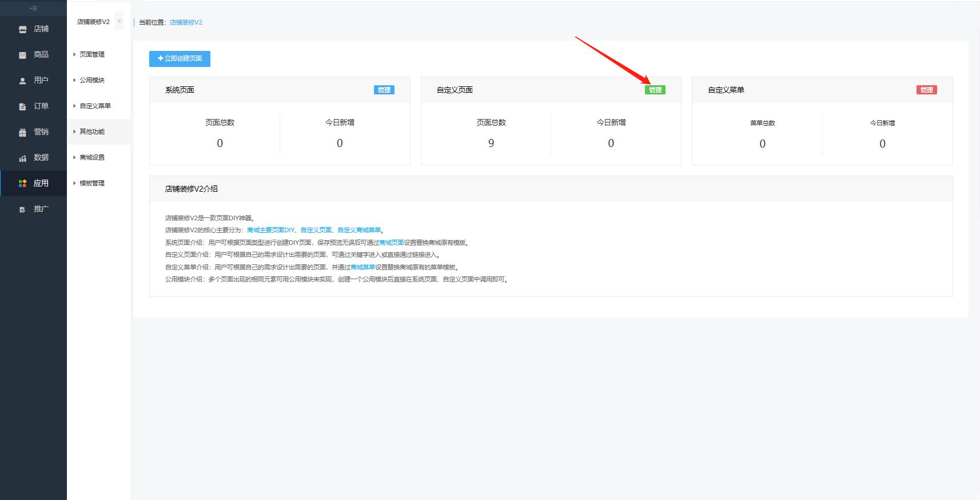The width and height of the screenshot is (980, 500).
Task: Click the 店铺装修V2 title above the submenu
Action: [x=93, y=22]
